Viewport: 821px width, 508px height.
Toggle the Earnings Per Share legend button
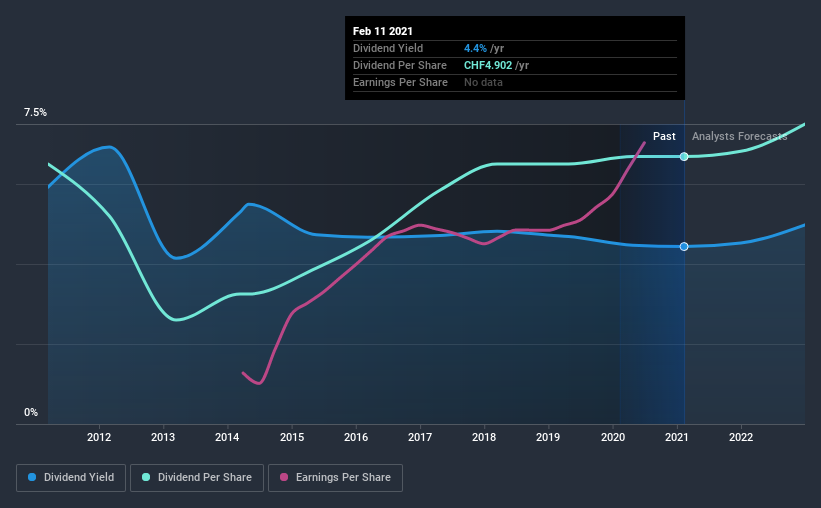click(335, 478)
